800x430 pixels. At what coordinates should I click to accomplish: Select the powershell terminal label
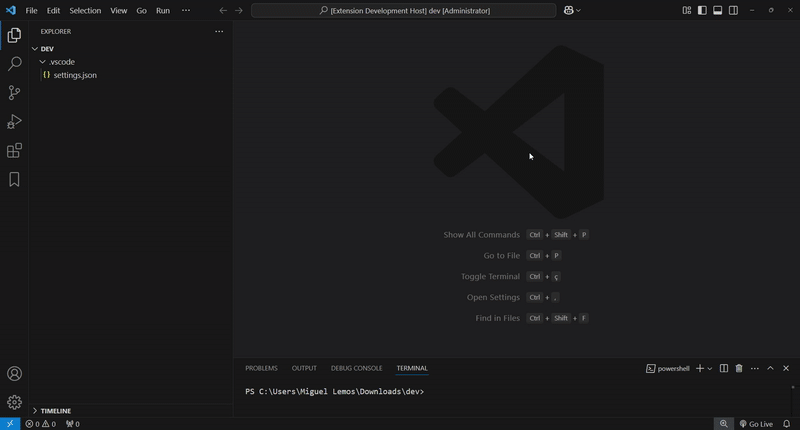click(x=667, y=368)
